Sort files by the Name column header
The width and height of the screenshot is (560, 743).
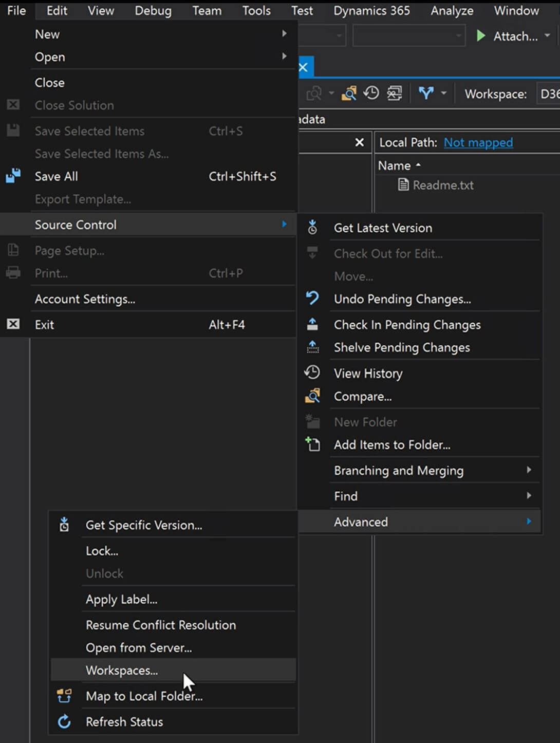coord(394,165)
